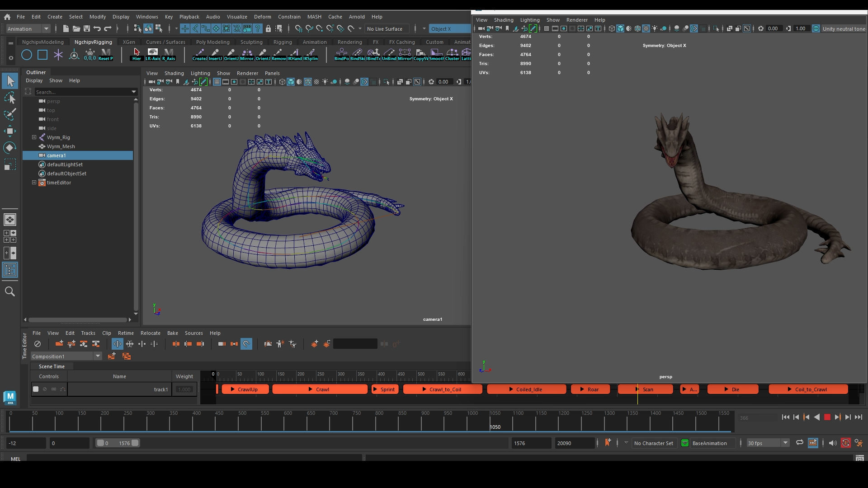This screenshot has width=868, height=488.
Task: Open the Arnold menu
Action: 357,17
